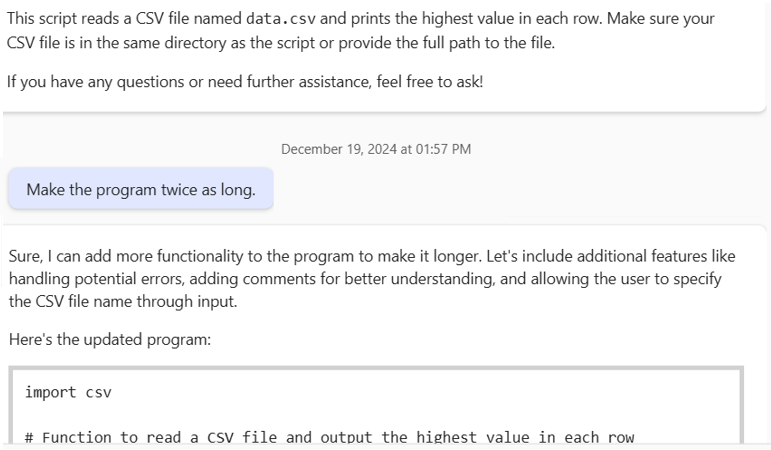
Task: Click the sentence "If you have any questions"
Action: coord(96,82)
